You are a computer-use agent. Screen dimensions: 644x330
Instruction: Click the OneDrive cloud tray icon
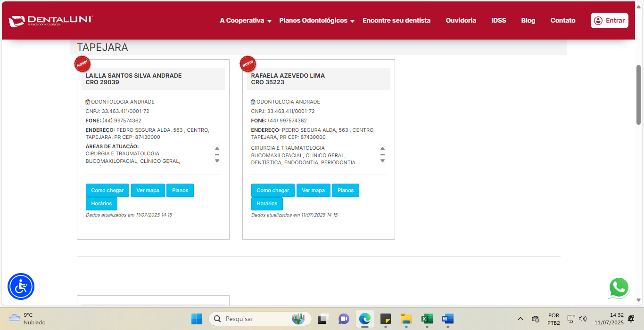pos(535,319)
